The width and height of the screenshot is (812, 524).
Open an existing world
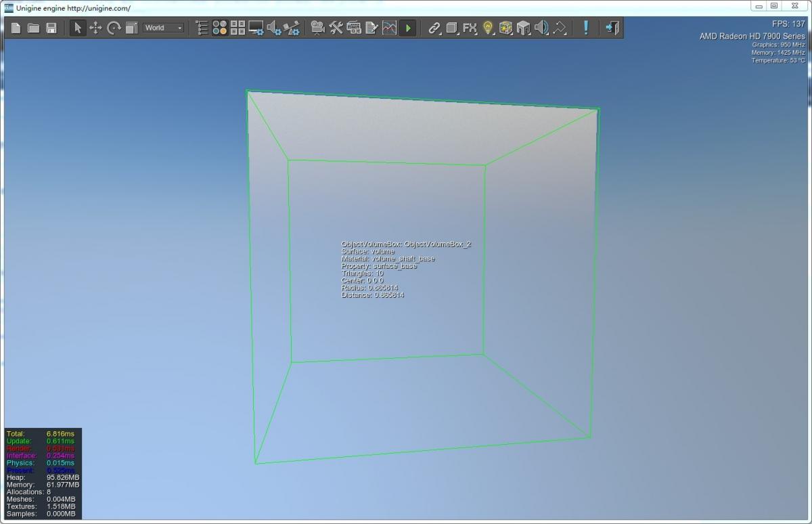click(x=32, y=28)
